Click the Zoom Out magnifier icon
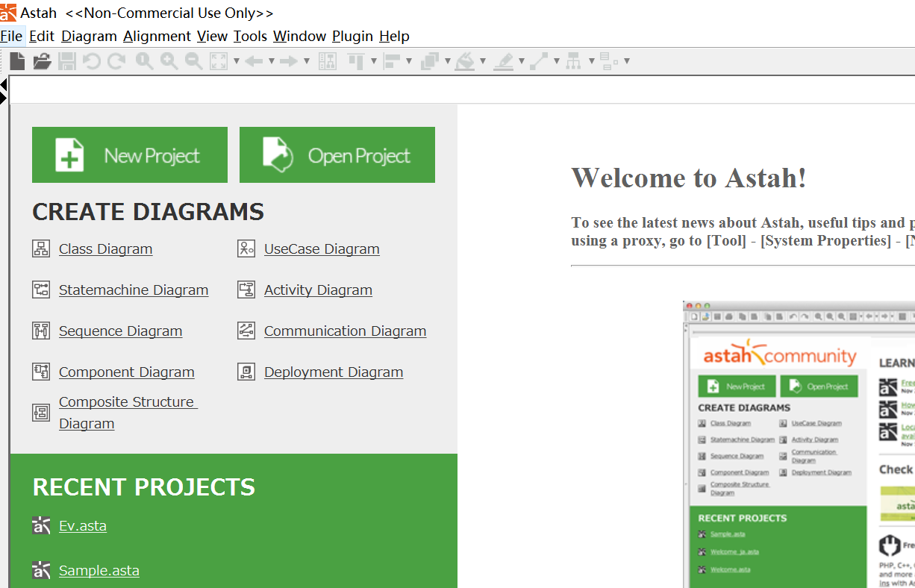 point(193,61)
